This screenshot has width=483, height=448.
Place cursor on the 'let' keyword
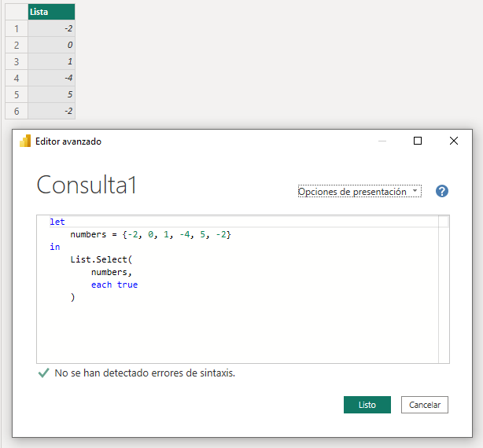pyautogui.click(x=57, y=222)
